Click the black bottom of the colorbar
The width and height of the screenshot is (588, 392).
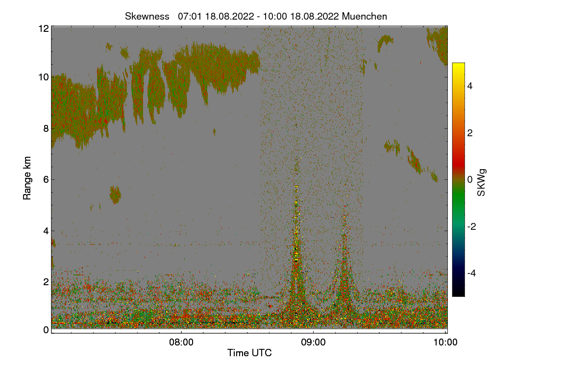(458, 292)
